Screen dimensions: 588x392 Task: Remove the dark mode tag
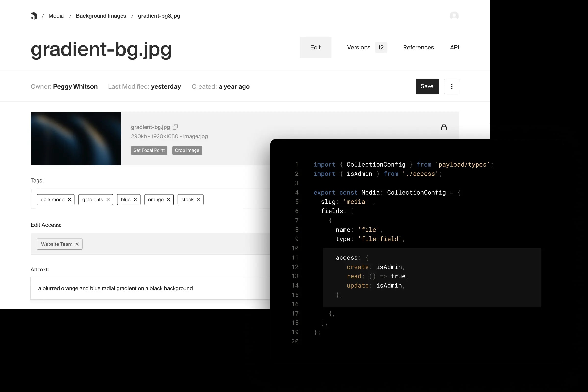(70, 199)
